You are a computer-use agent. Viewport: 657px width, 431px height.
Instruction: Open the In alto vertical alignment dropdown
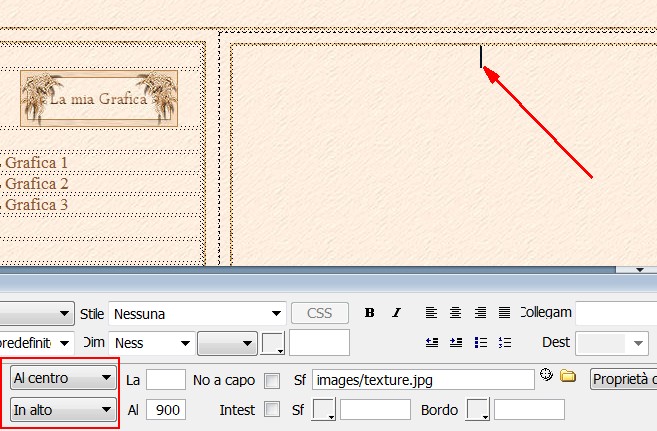(x=63, y=409)
